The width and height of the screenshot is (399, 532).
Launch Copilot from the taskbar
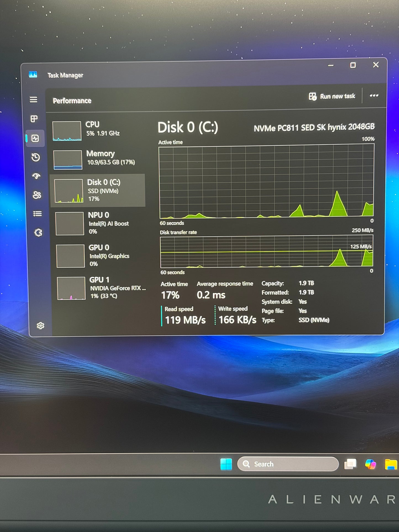370,464
